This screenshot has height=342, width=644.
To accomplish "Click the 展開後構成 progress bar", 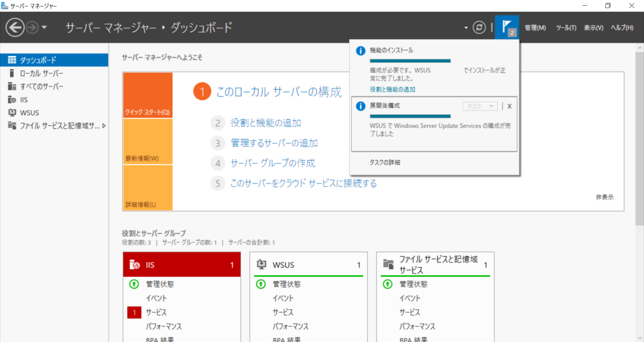I will point(410,116).
